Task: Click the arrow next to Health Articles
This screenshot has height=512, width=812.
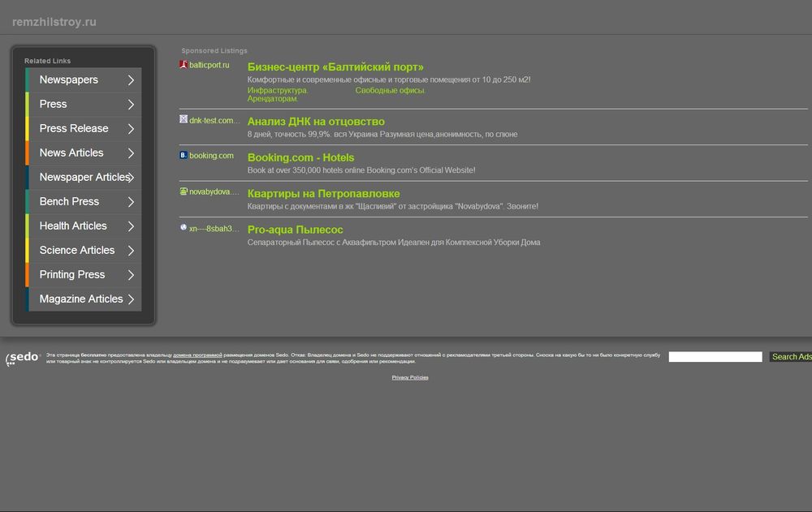Action: click(x=131, y=226)
